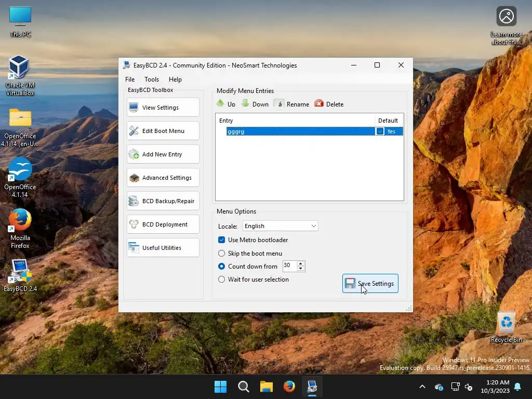Select EasyBCD 2.4 desktop shortcut
Screen dimensions: 532x399
click(x=20, y=275)
